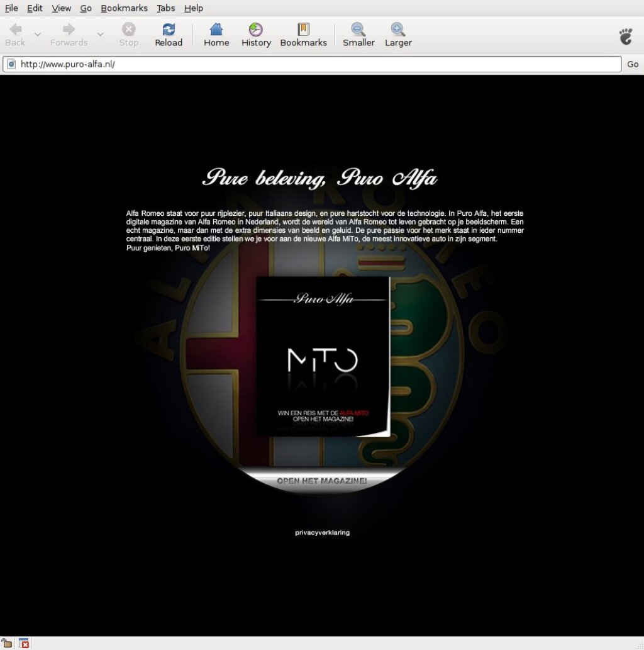Click the page favicon in address bar
The height and width of the screenshot is (650, 644).
click(11, 64)
